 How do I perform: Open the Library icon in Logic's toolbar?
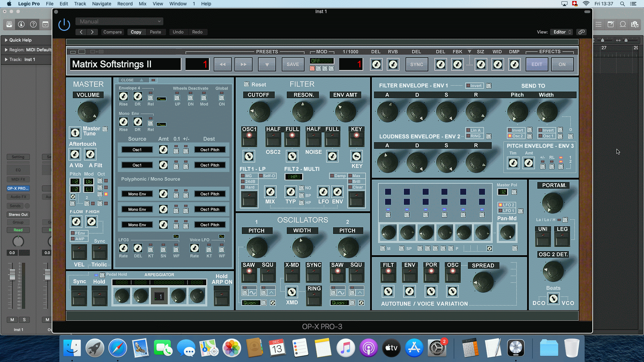click(9, 24)
